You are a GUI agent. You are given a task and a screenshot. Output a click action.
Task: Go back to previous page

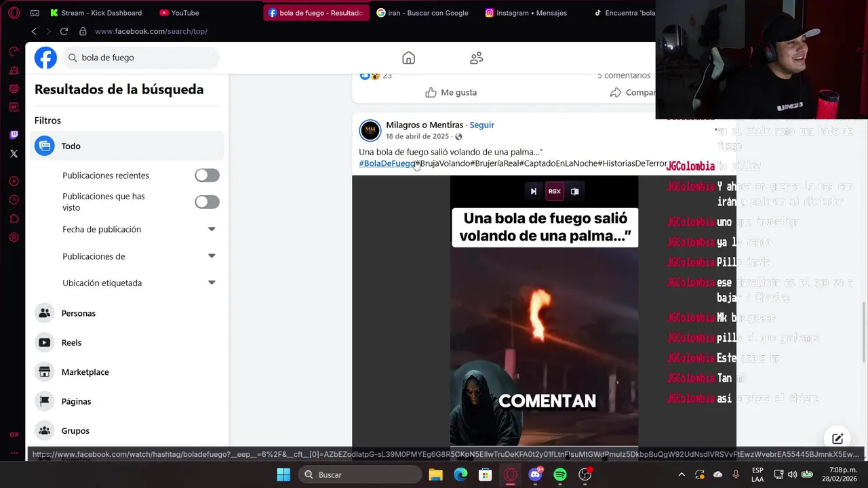[34, 31]
